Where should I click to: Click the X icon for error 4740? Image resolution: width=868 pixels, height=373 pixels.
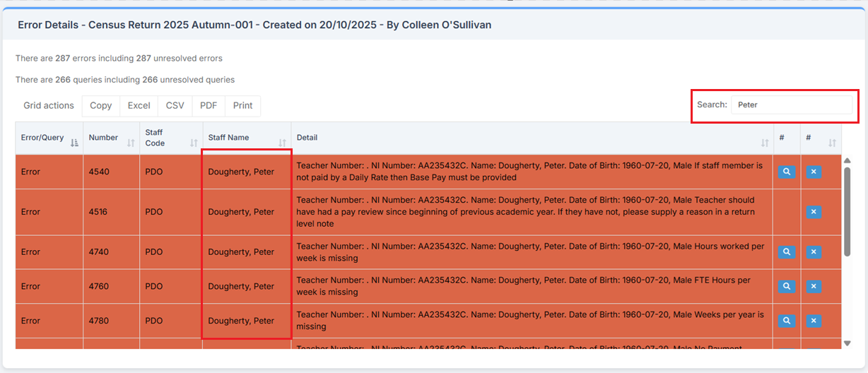point(814,252)
